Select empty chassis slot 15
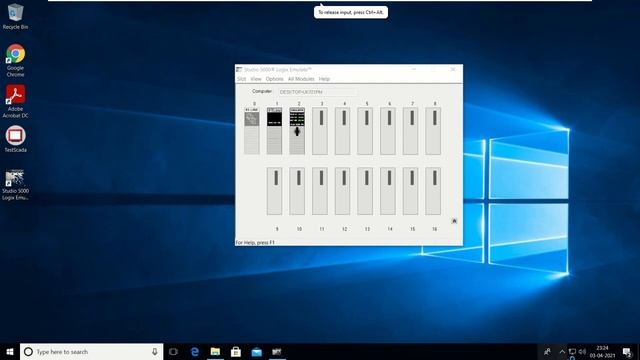The width and height of the screenshot is (640, 360). point(411,191)
